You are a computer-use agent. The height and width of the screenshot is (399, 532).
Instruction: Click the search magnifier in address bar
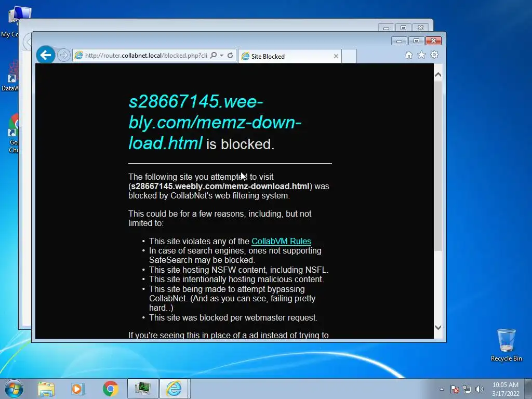click(x=214, y=55)
